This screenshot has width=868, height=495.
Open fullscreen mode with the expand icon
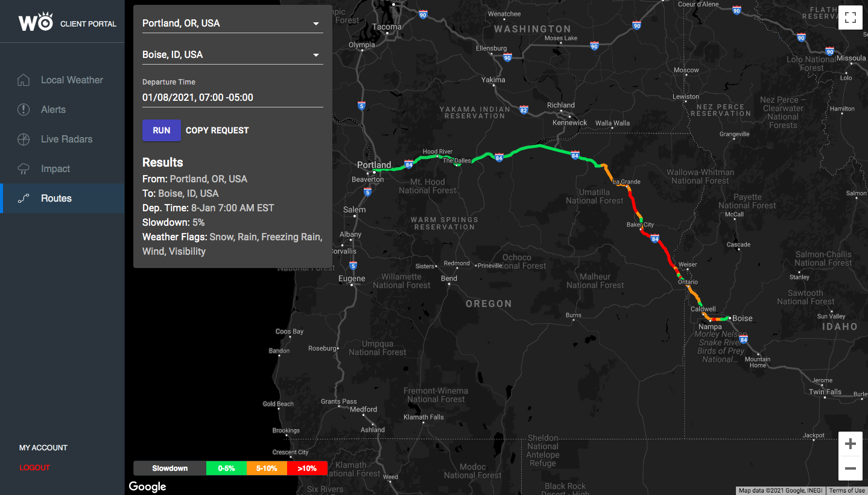(x=851, y=18)
